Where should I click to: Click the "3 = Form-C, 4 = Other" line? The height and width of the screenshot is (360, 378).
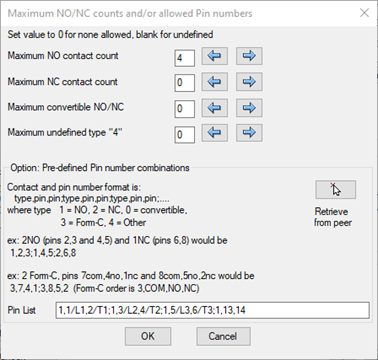point(103,223)
